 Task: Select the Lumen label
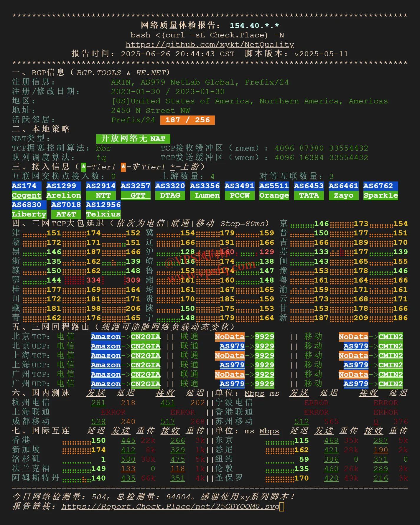coord(205,195)
